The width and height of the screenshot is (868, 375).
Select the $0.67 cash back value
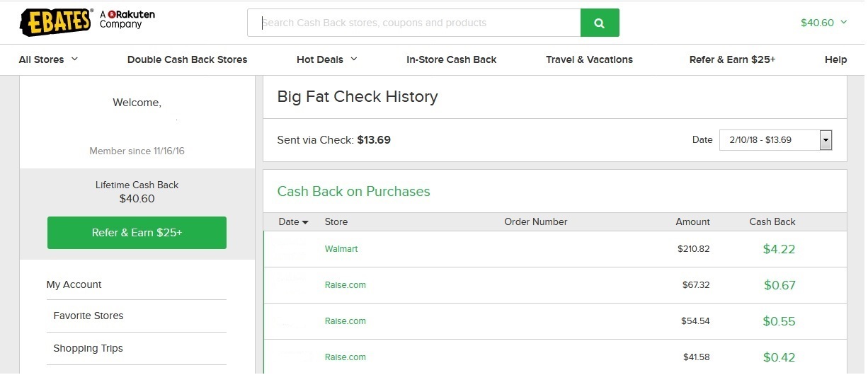click(780, 285)
